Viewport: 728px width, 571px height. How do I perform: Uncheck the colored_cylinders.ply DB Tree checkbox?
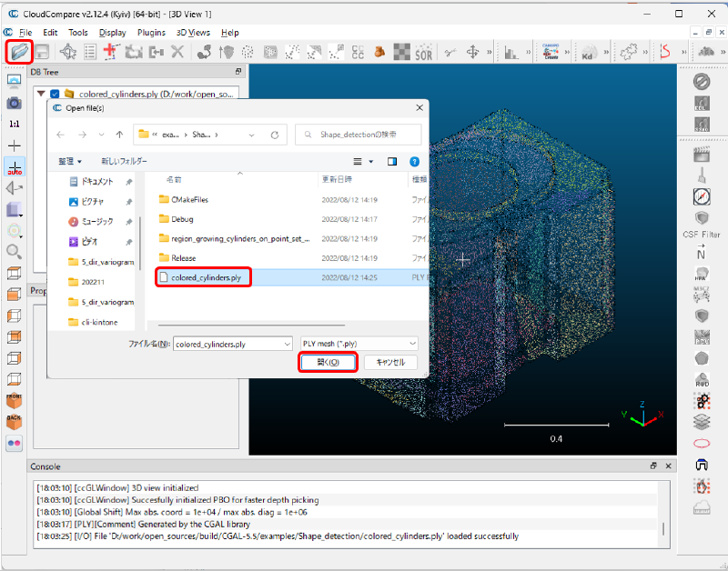56,94
